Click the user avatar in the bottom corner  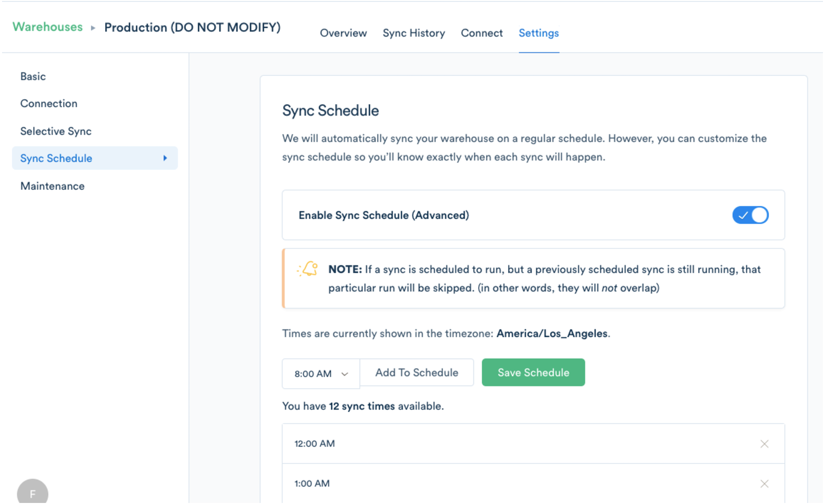pyautogui.click(x=32, y=494)
